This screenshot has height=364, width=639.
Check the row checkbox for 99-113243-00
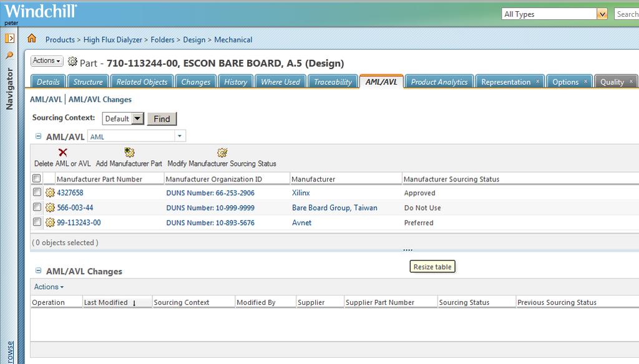point(37,222)
